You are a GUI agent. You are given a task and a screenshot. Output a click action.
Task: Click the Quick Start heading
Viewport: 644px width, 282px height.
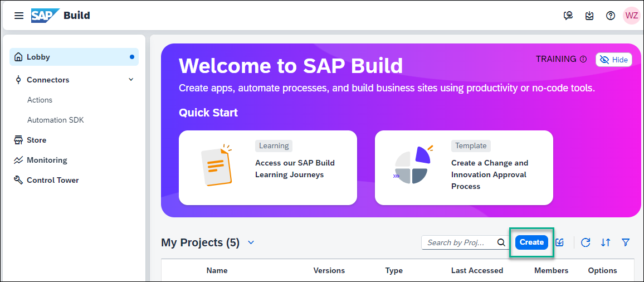[x=208, y=113]
